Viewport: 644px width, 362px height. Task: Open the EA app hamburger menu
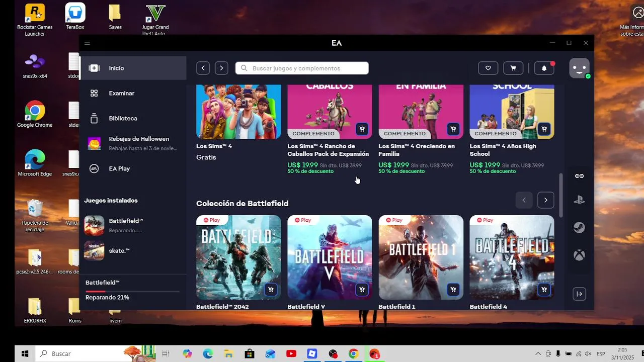(87, 43)
